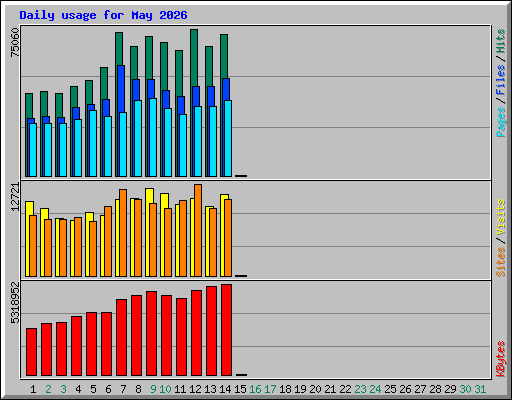Click the Files legend label

pyautogui.click(x=501, y=80)
